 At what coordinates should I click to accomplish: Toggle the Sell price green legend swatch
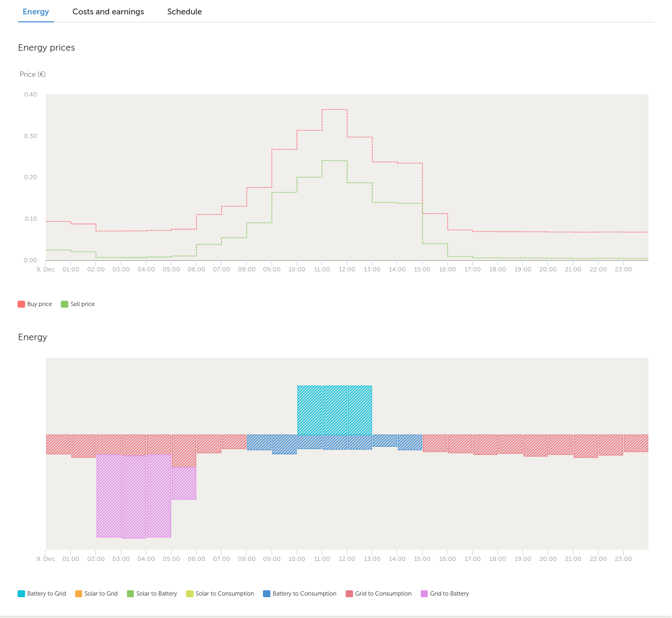pos(65,304)
